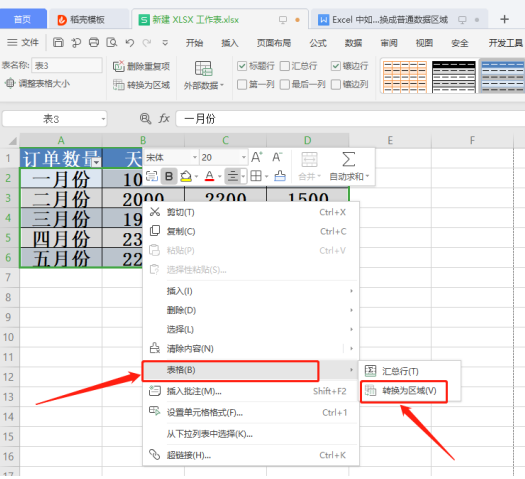Choose the orange table style swatch
Image resolution: width=525 pixels, height=479 pixels.
[405, 77]
